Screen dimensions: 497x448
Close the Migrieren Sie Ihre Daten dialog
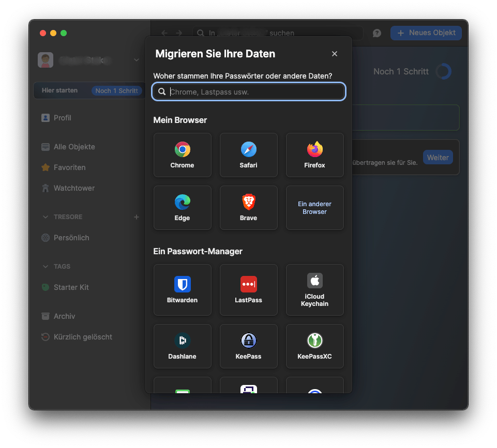(x=335, y=54)
